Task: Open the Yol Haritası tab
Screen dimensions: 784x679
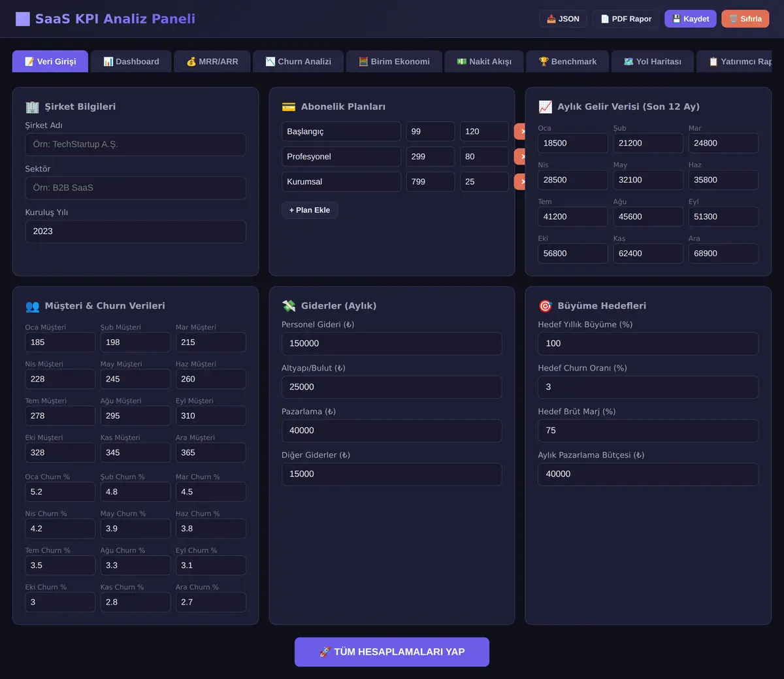Action: [653, 61]
